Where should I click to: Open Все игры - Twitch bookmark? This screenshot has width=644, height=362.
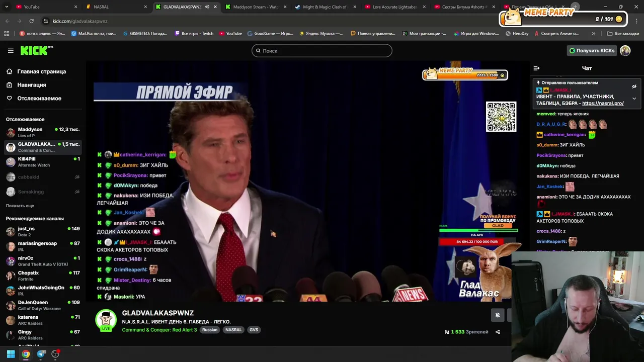pos(194,34)
